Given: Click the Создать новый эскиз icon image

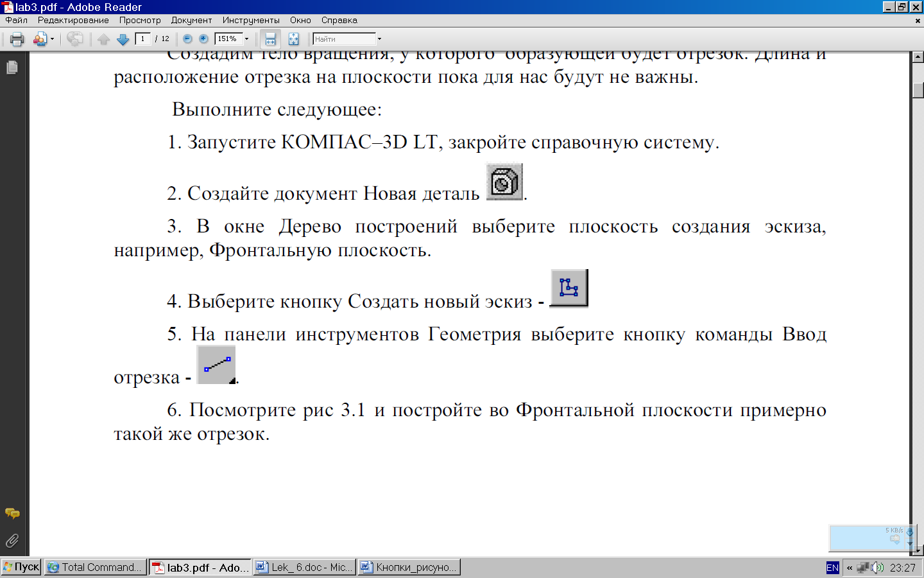Looking at the screenshot, I should tap(569, 288).
